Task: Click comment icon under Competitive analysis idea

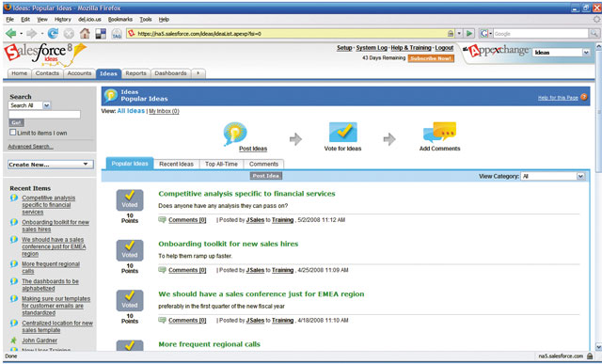Action: [x=162, y=220]
